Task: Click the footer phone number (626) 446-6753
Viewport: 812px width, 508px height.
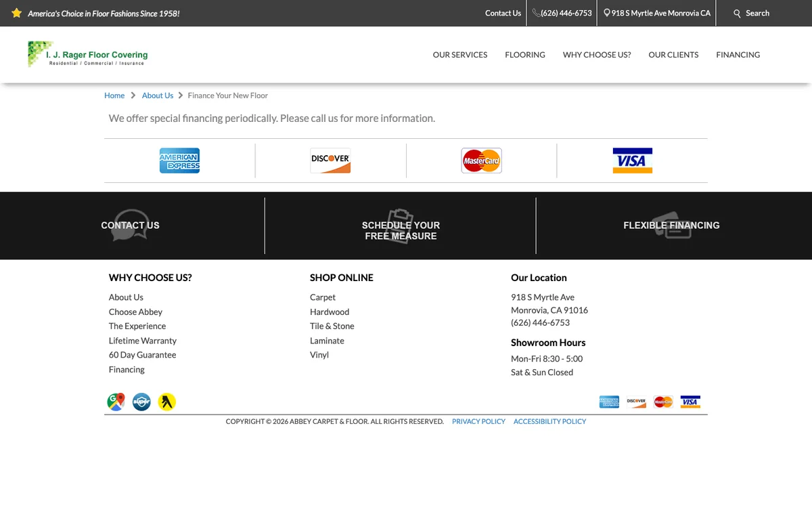Action: pyautogui.click(x=540, y=323)
